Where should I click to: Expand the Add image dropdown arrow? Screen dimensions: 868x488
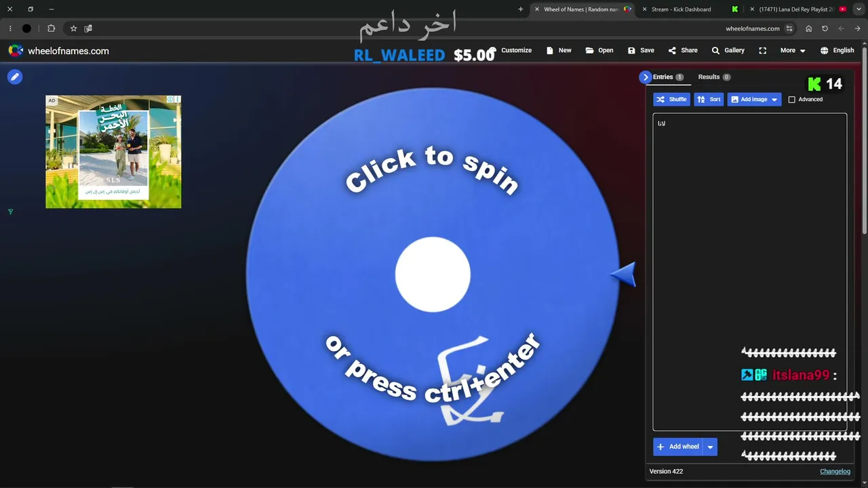774,100
